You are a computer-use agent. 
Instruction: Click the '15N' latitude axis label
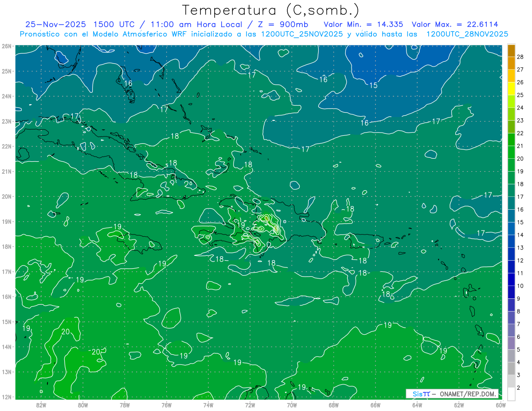pyautogui.click(x=7, y=321)
